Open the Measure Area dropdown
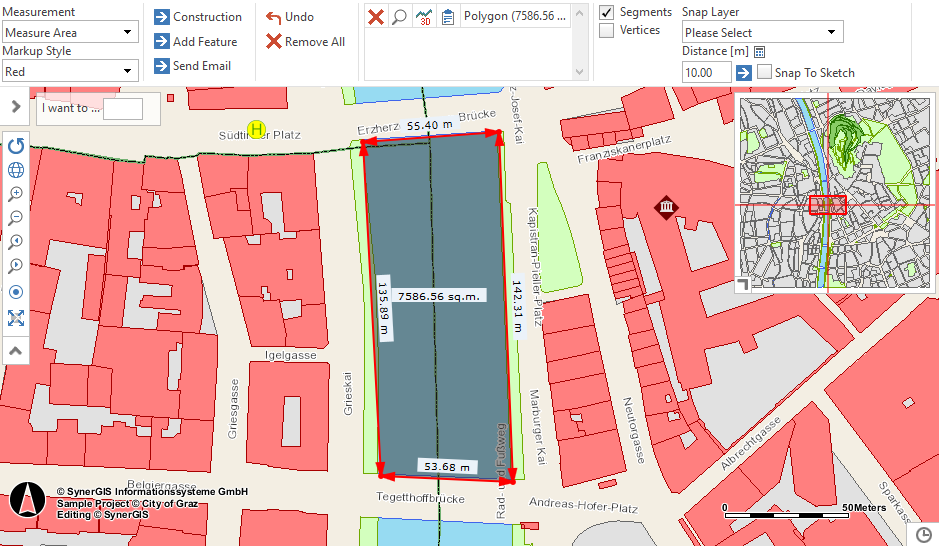The image size is (939, 546). coord(70,32)
